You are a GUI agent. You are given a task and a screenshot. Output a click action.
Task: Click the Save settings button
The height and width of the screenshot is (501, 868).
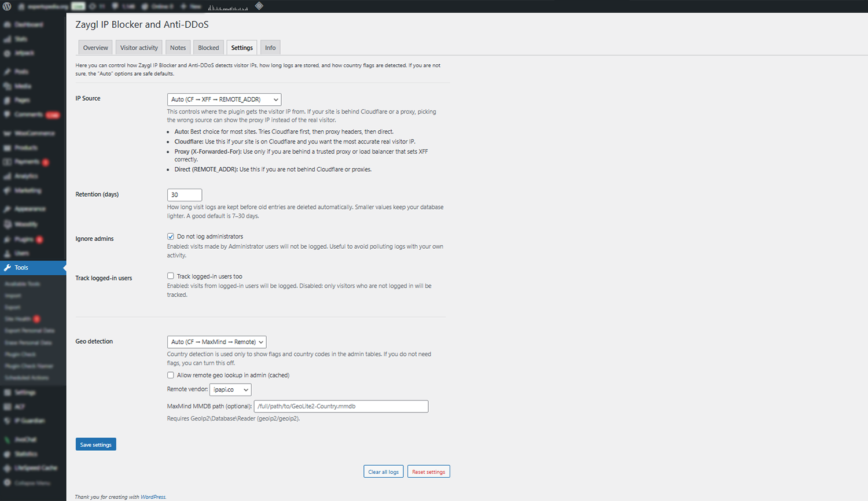point(95,444)
